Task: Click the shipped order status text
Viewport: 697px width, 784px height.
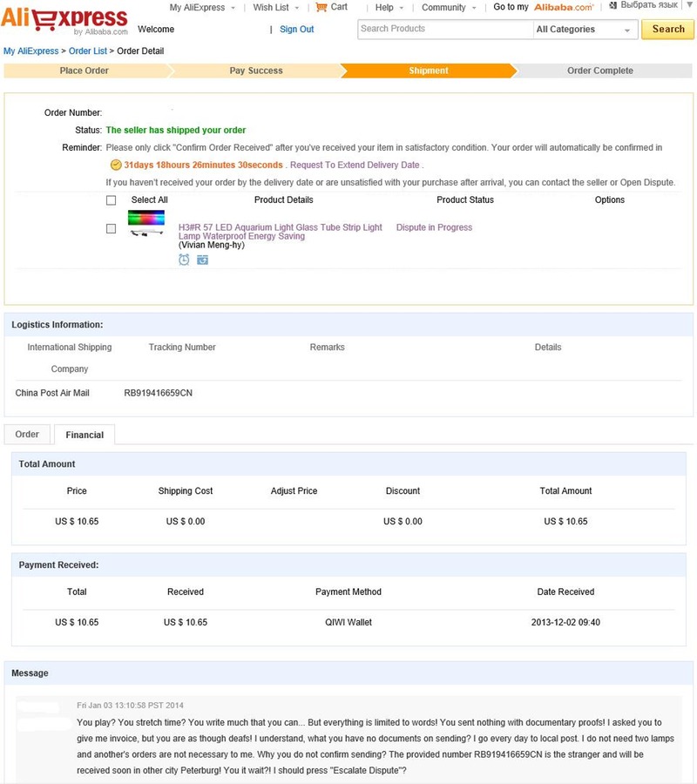Action: [175, 130]
